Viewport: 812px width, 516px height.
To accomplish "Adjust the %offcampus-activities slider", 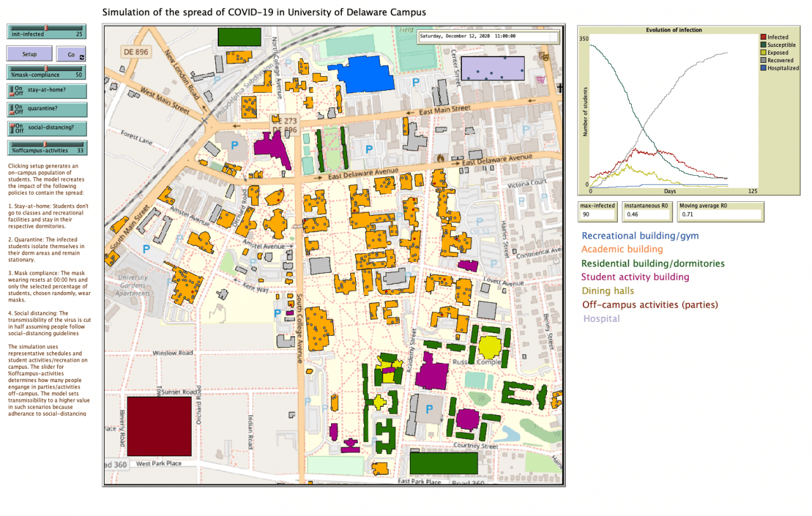I will [x=46, y=148].
